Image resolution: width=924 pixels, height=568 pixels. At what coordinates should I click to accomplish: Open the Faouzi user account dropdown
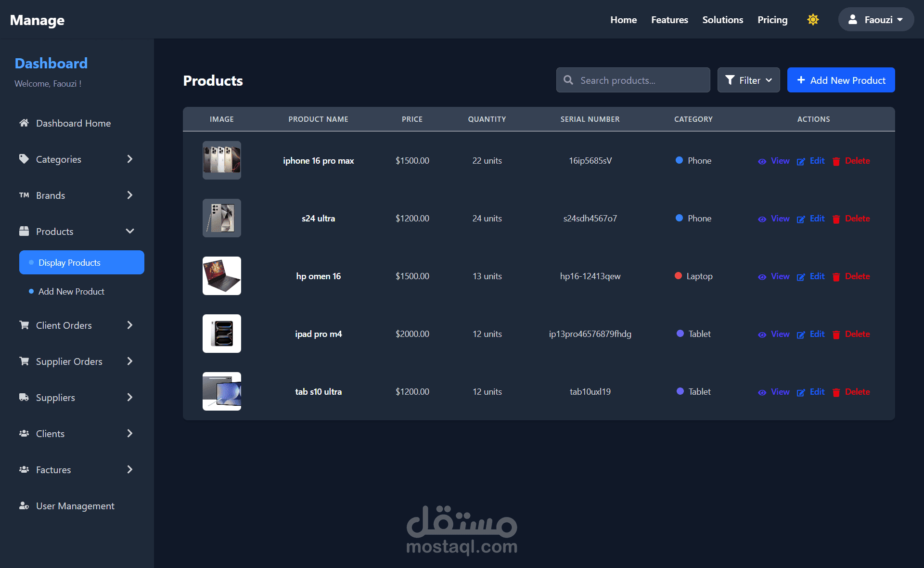[876, 20]
